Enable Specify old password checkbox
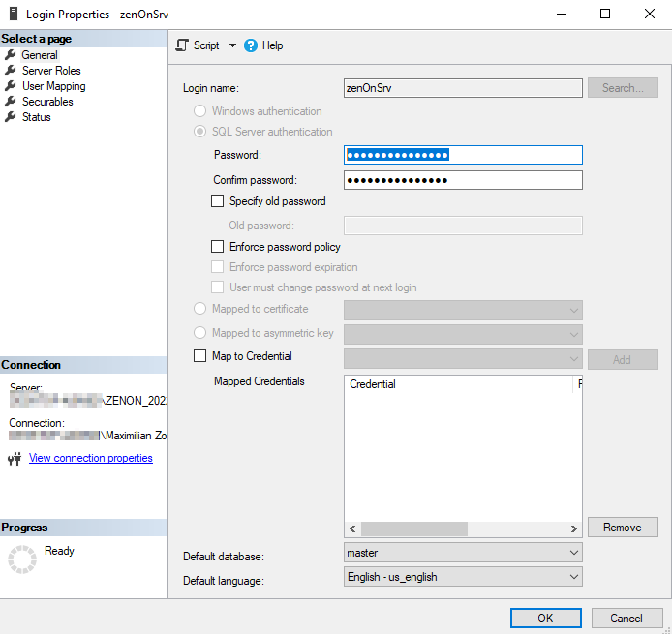 click(217, 201)
